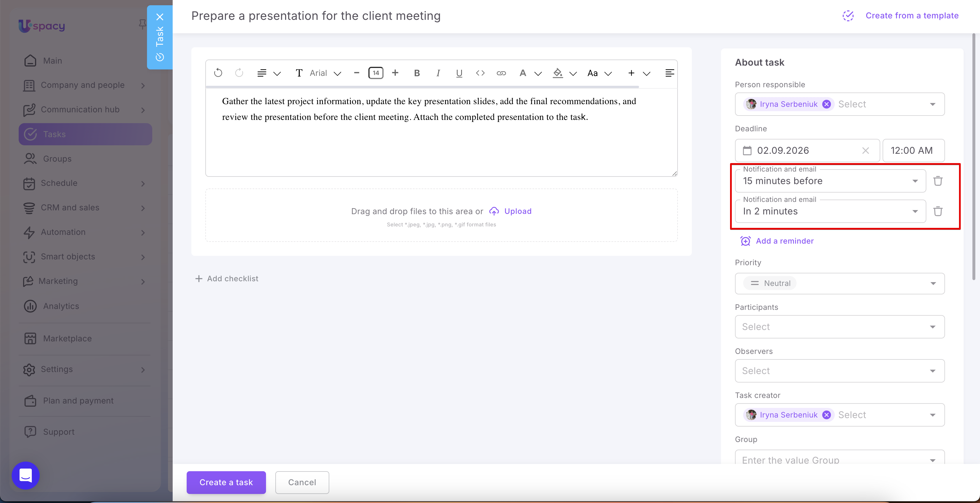The height and width of the screenshot is (503, 980).
Task: Open the support chat bubble icon
Action: (25, 475)
